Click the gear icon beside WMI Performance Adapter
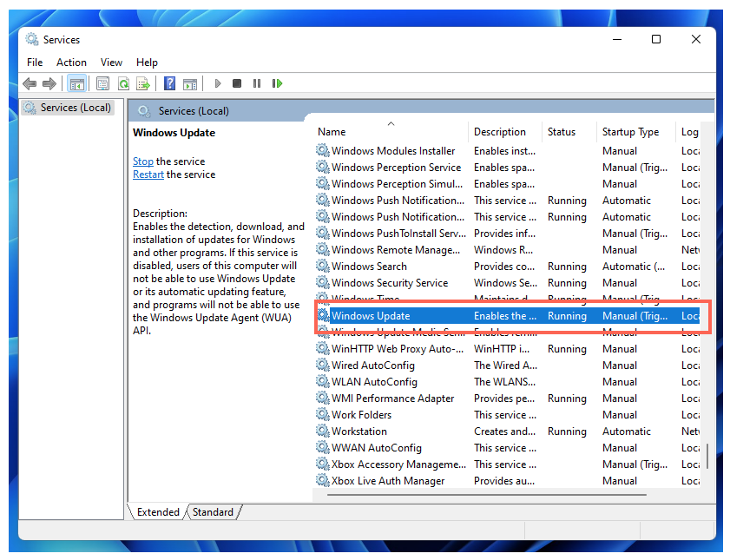 pos(322,398)
